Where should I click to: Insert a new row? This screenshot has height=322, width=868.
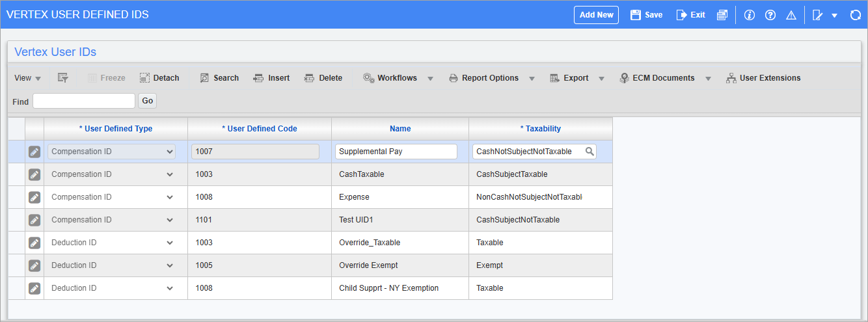[271, 78]
